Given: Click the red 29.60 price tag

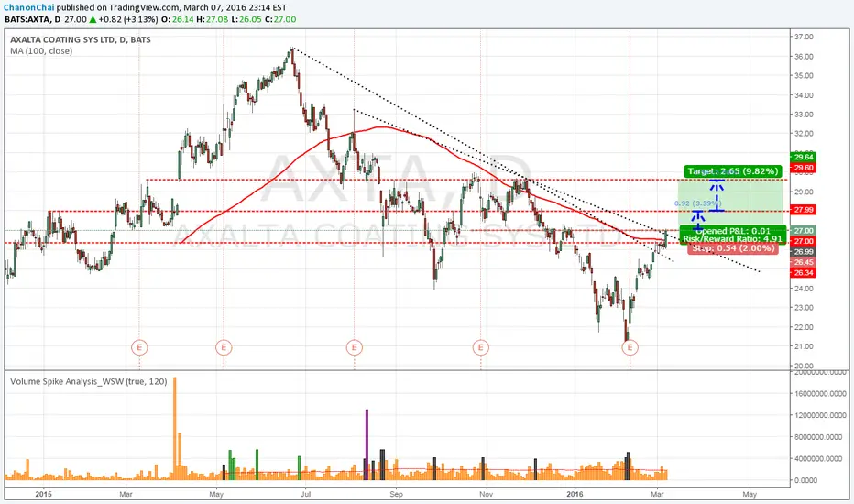Looking at the screenshot, I should tap(803, 168).
